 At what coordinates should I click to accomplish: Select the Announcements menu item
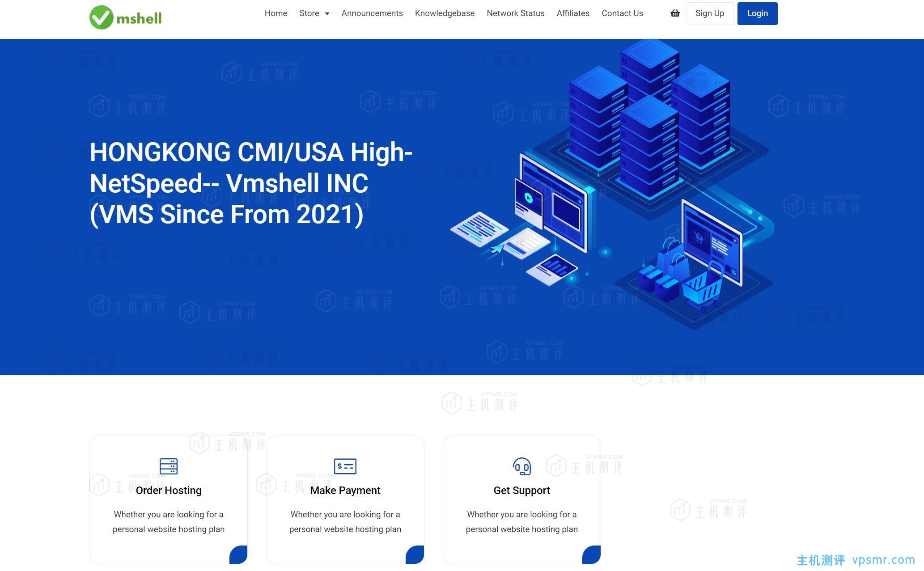tap(372, 13)
